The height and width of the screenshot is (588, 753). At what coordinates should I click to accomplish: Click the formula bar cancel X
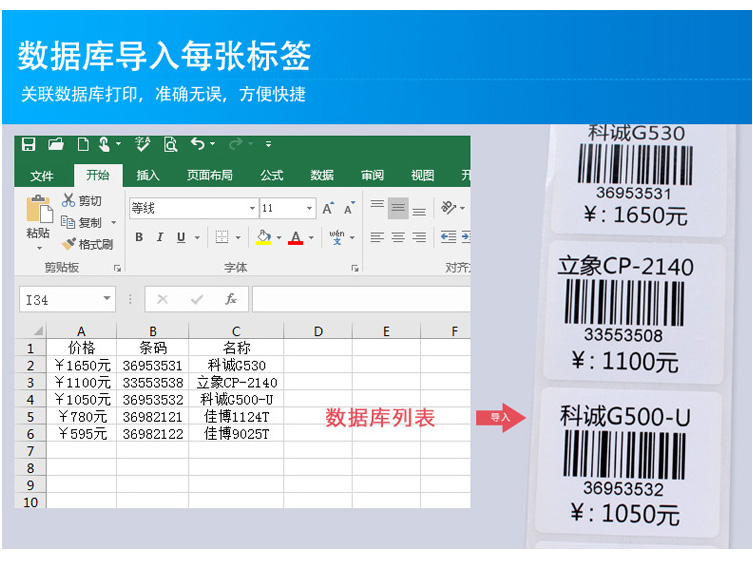coord(162,300)
